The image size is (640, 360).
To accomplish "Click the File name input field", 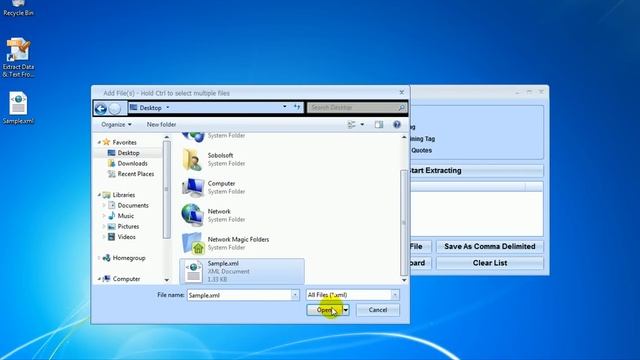I will pos(240,295).
